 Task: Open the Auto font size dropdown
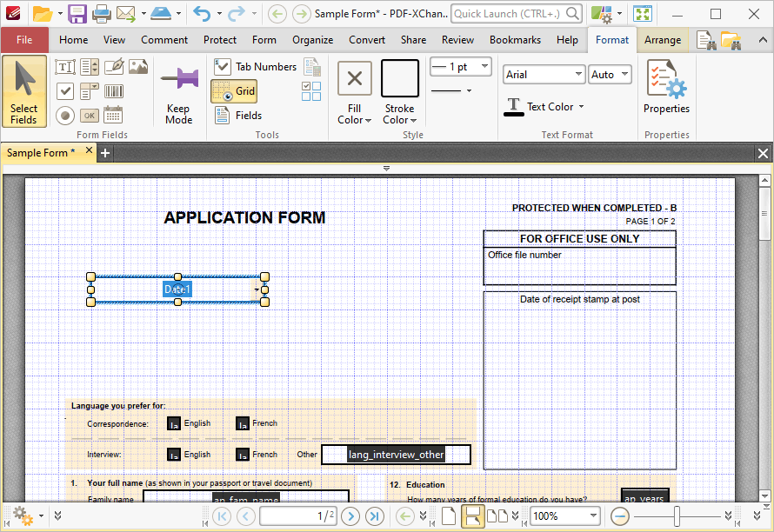click(624, 75)
